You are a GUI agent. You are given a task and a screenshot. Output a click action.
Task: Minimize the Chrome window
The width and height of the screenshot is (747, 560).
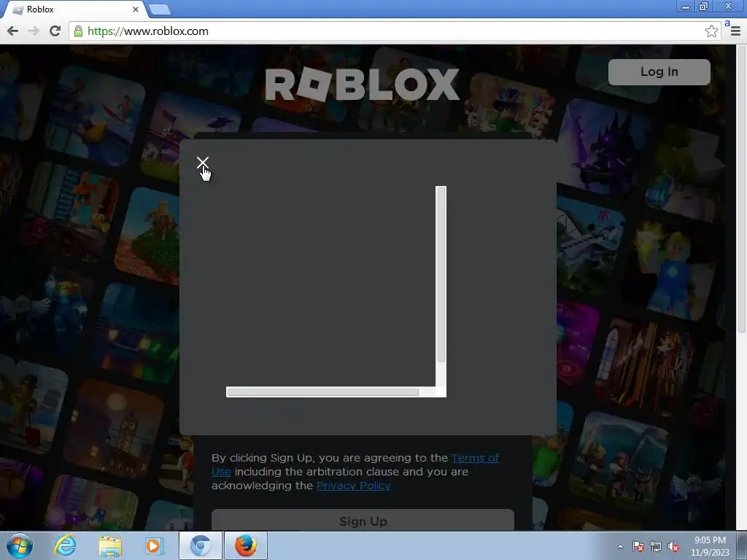(x=686, y=6)
